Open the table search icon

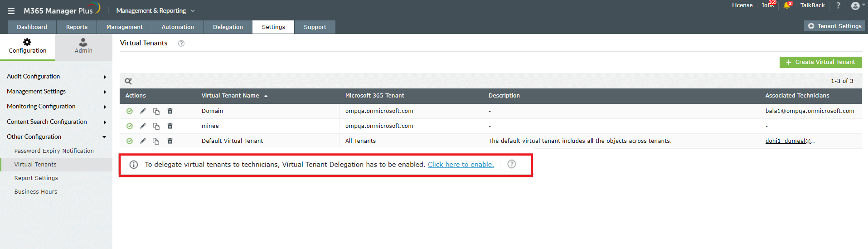128,81
